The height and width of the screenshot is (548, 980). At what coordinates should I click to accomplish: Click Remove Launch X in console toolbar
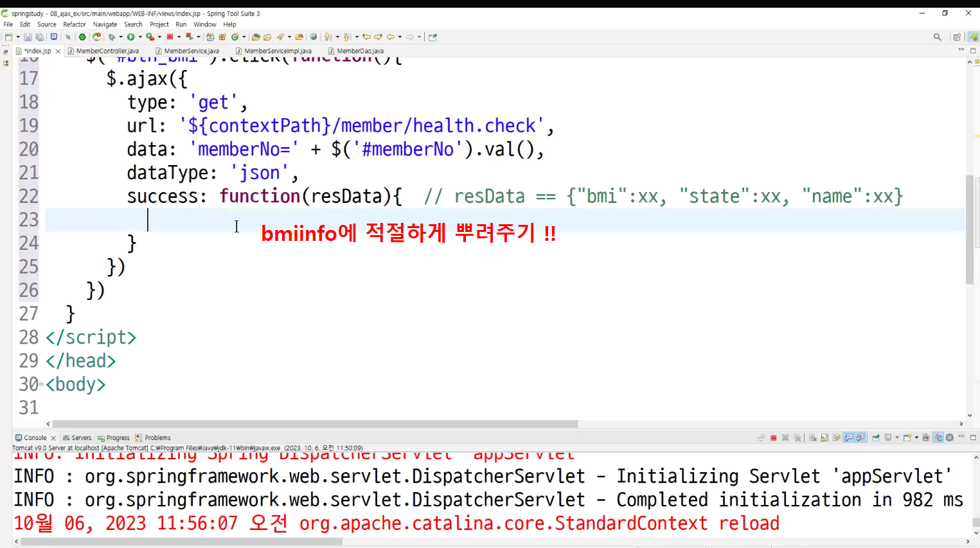[x=785, y=438]
